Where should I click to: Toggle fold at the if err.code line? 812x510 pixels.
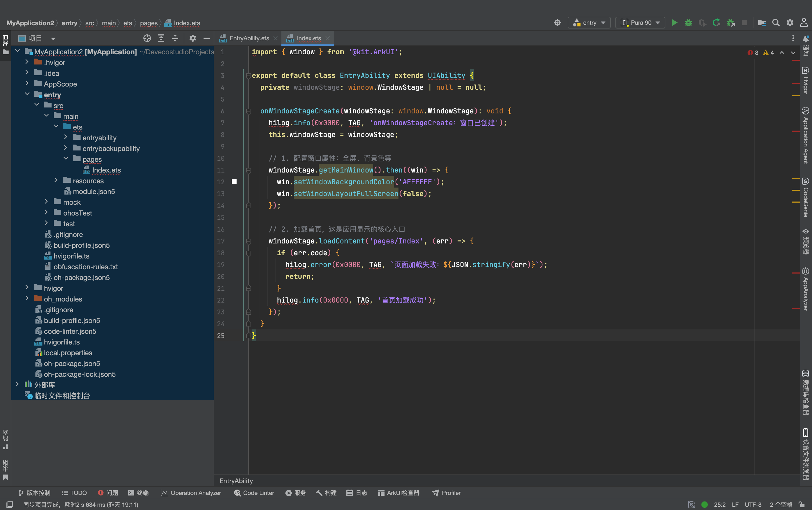click(x=248, y=253)
